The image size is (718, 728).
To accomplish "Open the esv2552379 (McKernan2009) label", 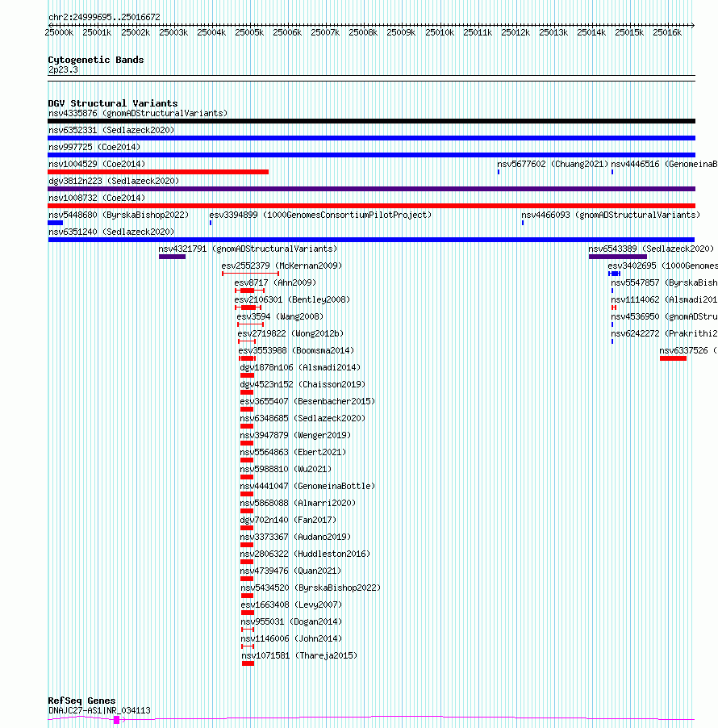I will (282, 266).
